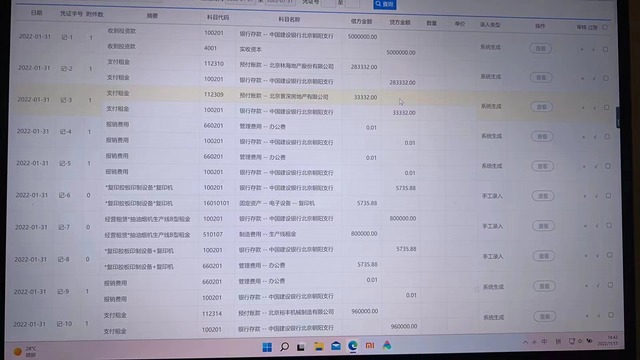640x360 pixels.
Task: Open the Mail app on taskbar
Action: (x=336, y=346)
